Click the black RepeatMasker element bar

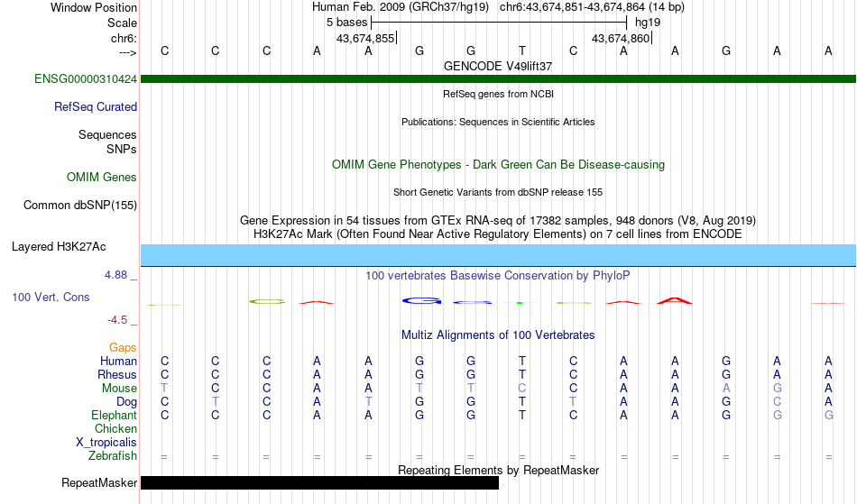click(319, 482)
